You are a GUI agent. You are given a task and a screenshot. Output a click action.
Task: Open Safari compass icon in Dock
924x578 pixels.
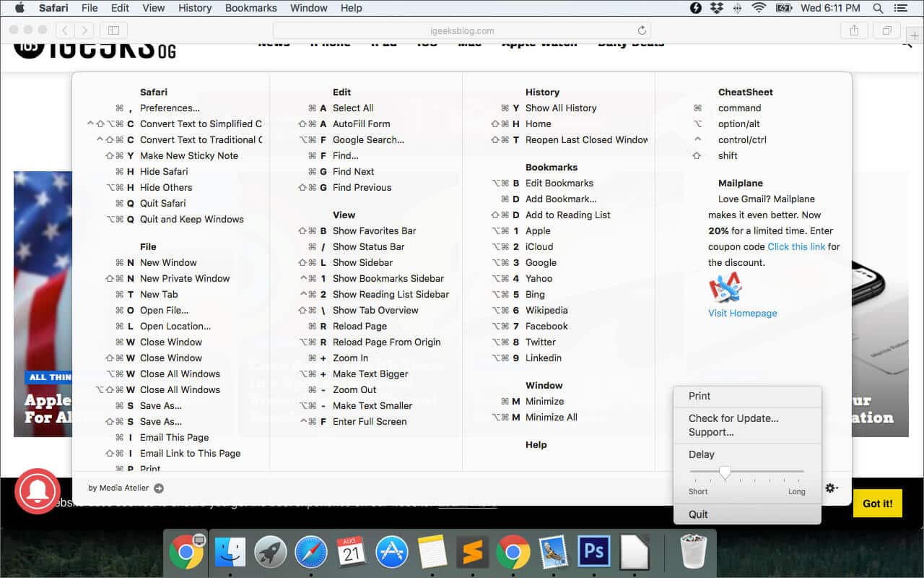point(311,553)
